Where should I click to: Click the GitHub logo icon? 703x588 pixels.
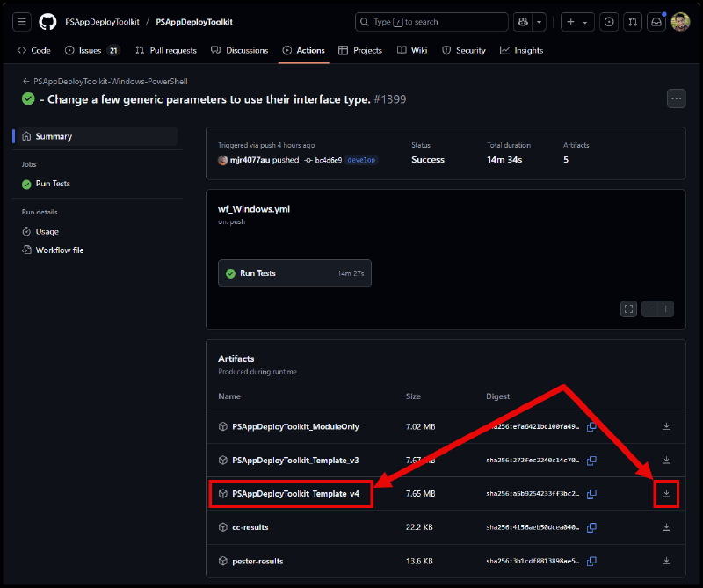(47, 22)
